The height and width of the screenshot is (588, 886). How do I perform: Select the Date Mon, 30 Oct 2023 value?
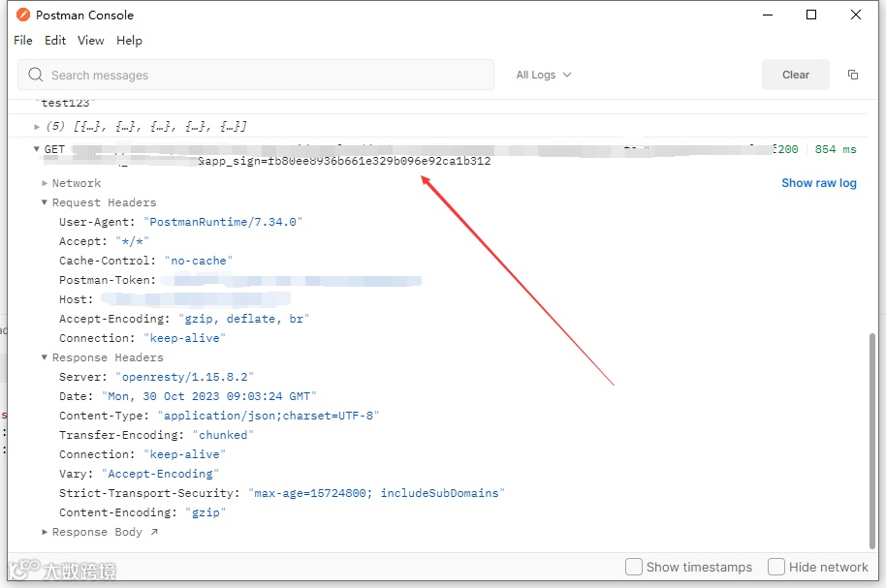tap(208, 396)
